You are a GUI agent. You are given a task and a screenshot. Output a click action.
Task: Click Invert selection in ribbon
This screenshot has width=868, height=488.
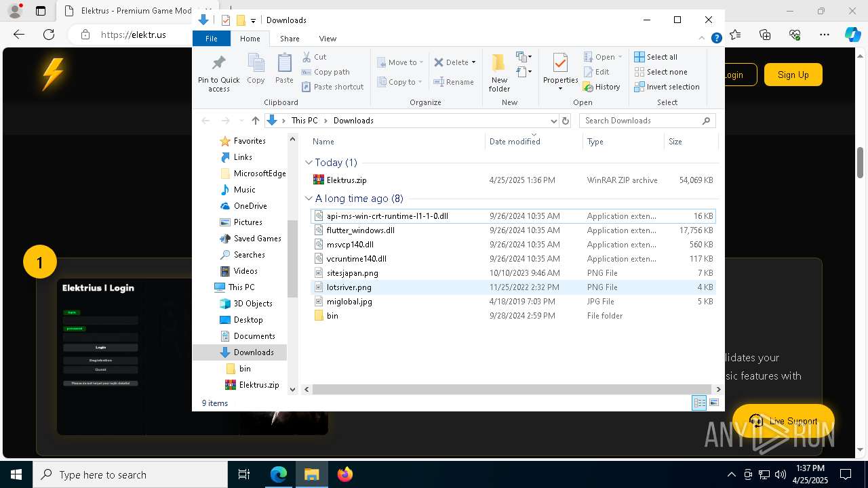pyautogui.click(x=667, y=87)
